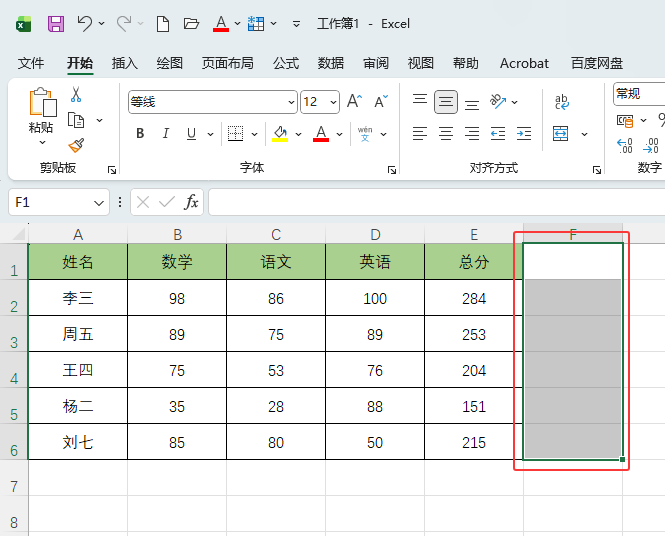The height and width of the screenshot is (536, 665).
Task: Toggle Bold formatting
Action: tap(140, 134)
